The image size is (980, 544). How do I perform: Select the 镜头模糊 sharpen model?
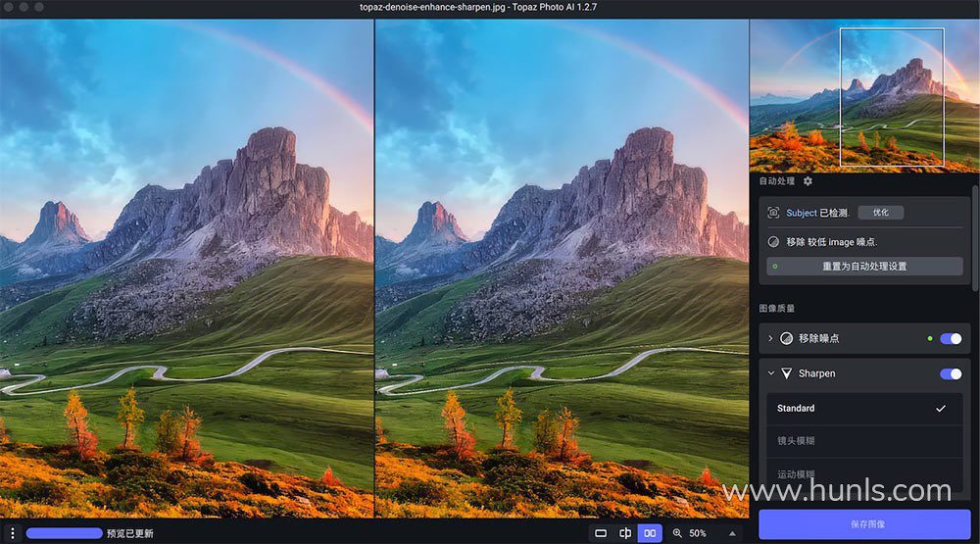coord(864,441)
